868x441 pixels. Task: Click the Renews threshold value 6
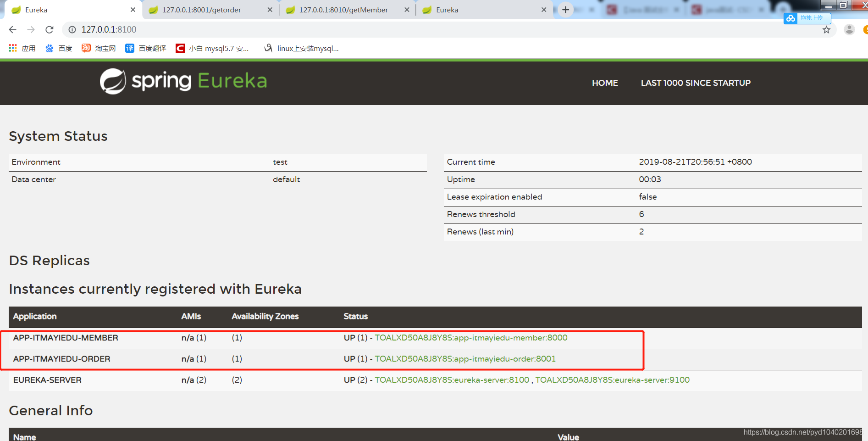click(x=641, y=214)
